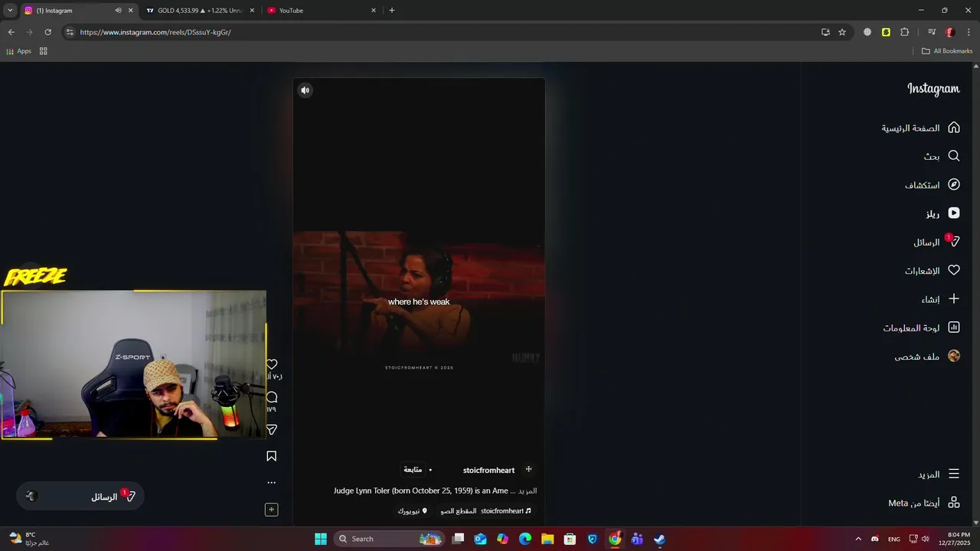Open the Apps bookmarks shortcut
Image resolution: width=980 pixels, height=551 pixels.
19,51
